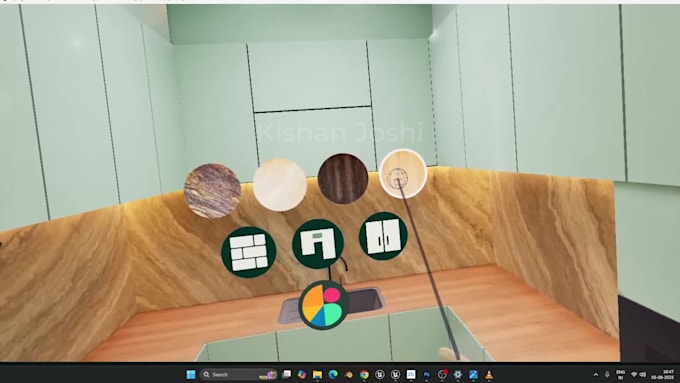Open Settings gear from taskbar
680x383 pixels.
coord(458,374)
